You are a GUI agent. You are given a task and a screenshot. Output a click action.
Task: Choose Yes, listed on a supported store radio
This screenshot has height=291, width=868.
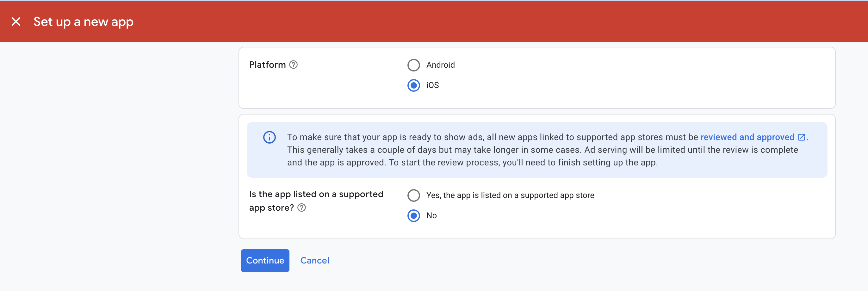[413, 195]
